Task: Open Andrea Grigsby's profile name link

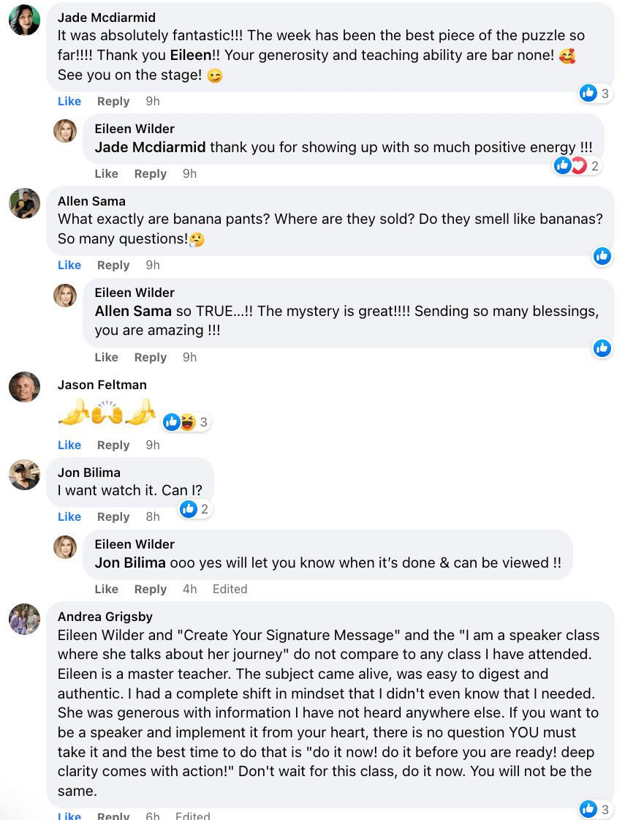Action: click(105, 617)
